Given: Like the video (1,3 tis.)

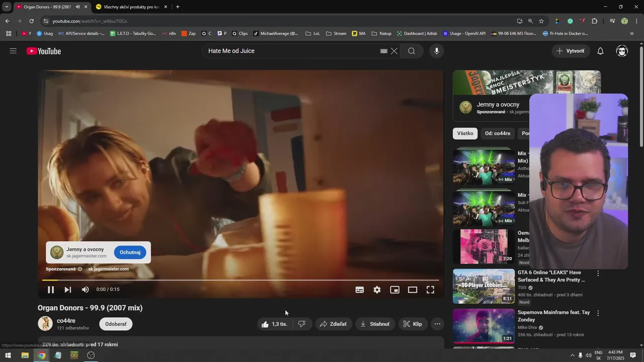Looking at the screenshot, I should click(x=274, y=324).
